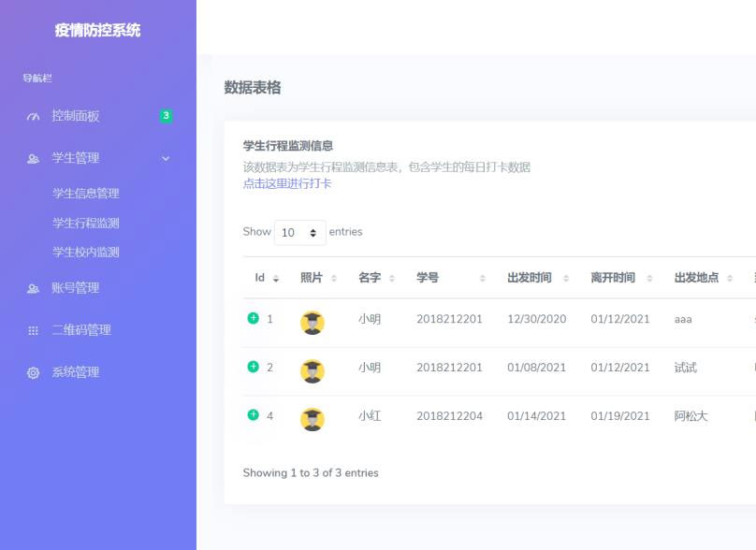The image size is (756, 550).
Task: Sort table by the 出发地点 column arrows
Action: click(x=730, y=279)
